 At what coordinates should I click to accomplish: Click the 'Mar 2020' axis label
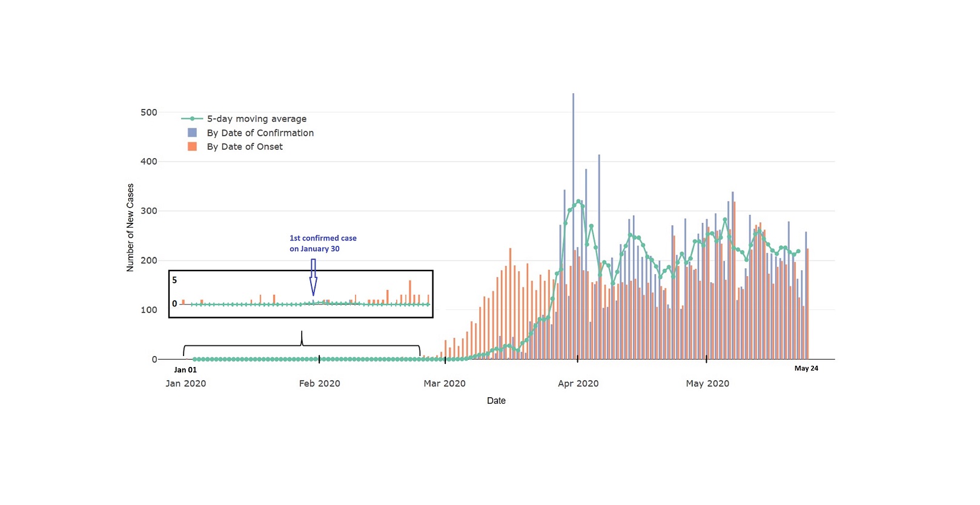(x=445, y=383)
